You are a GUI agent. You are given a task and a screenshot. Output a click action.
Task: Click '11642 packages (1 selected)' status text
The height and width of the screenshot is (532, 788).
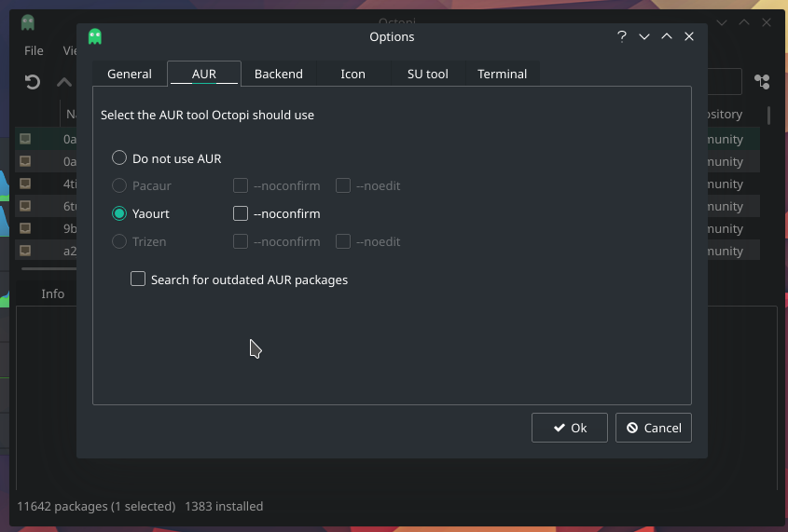point(96,507)
